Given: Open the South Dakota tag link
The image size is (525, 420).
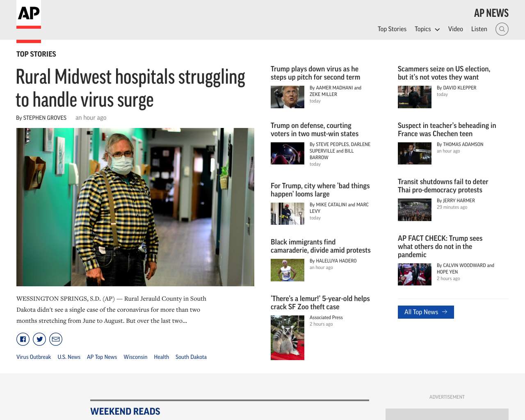Looking at the screenshot, I should coord(191,357).
